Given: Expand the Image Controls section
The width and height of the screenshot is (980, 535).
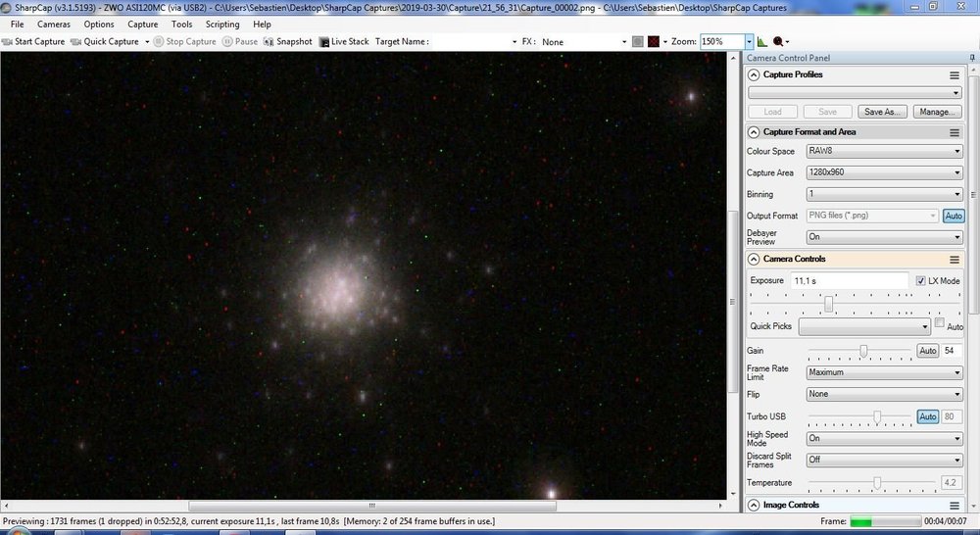Looking at the screenshot, I should pyautogui.click(x=754, y=505).
